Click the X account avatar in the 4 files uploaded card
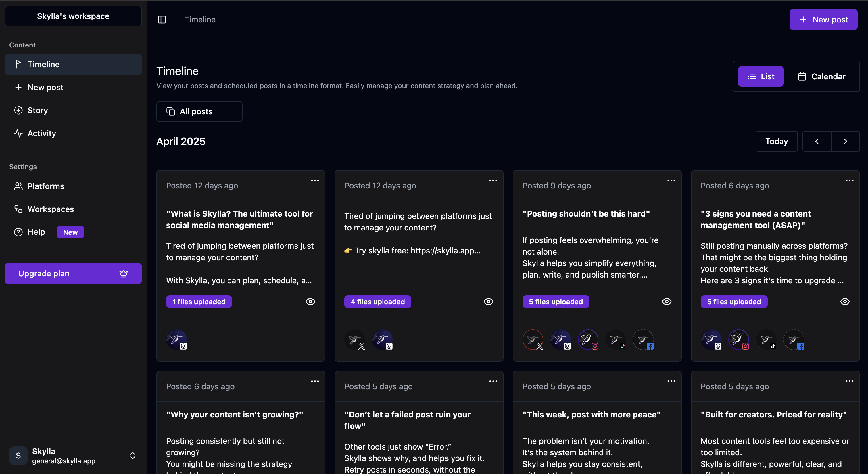Viewport: 868px width, 474px height. tap(354, 339)
